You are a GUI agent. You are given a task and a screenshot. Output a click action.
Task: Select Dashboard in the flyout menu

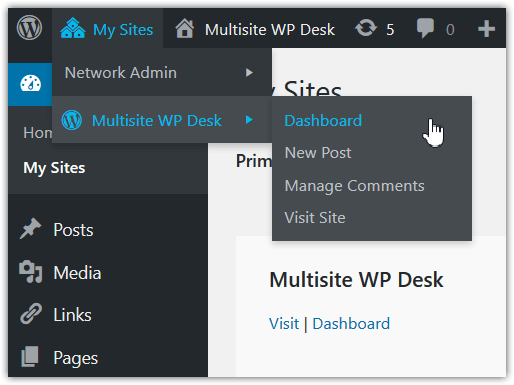(x=323, y=120)
